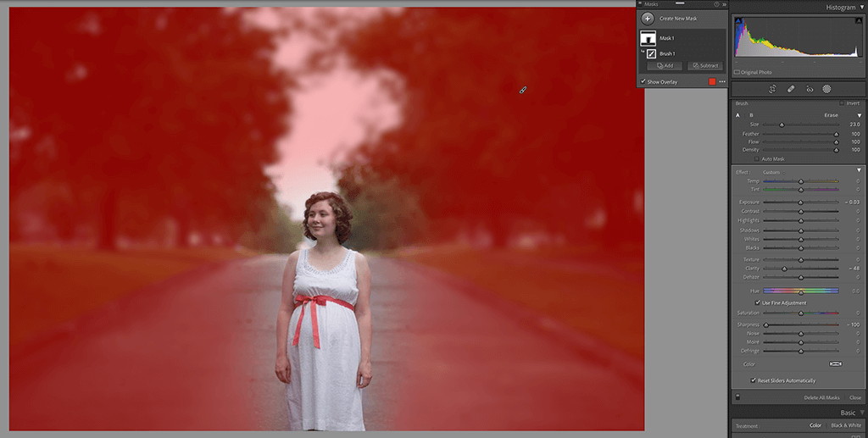Adjust the Noise slider
The height and width of the screenshot is (438, 868).
click(x=800, y=334)
